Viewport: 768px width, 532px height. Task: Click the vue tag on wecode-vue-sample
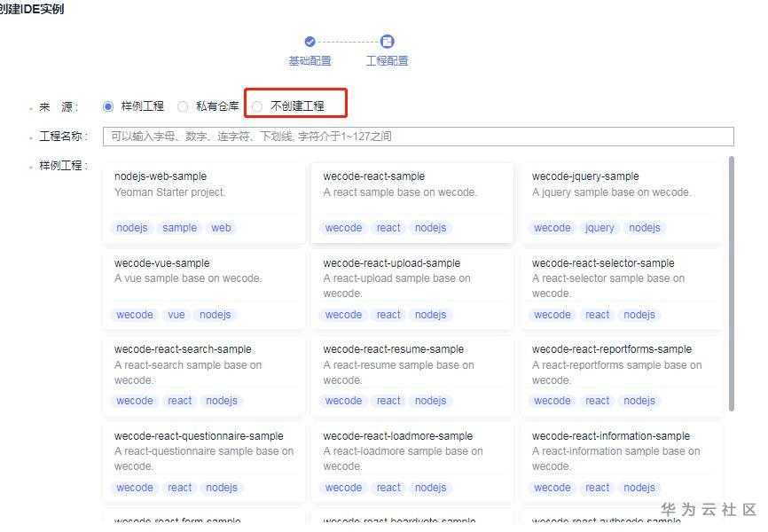tap(176, 315)
